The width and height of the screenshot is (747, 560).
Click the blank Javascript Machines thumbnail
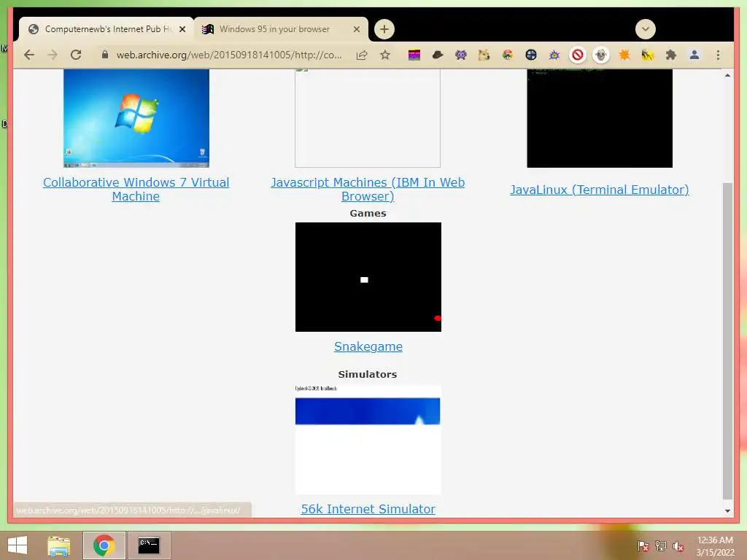coord(368,118)
